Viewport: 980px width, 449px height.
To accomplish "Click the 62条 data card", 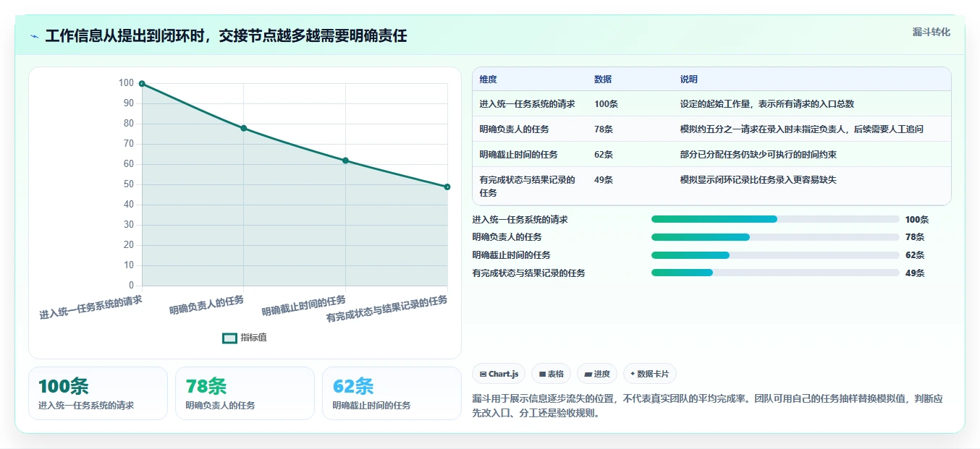I will pos(392,393).
